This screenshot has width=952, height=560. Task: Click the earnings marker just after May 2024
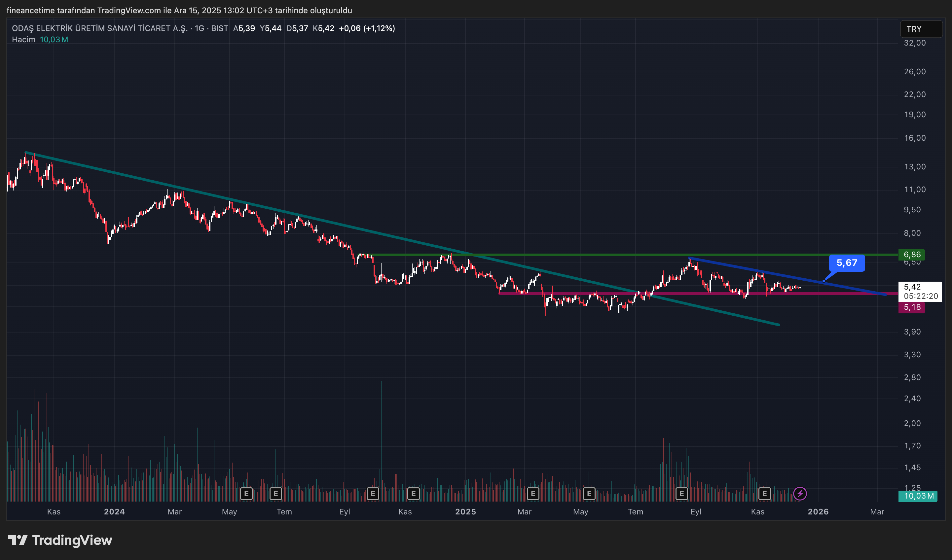tap(246, 493)
